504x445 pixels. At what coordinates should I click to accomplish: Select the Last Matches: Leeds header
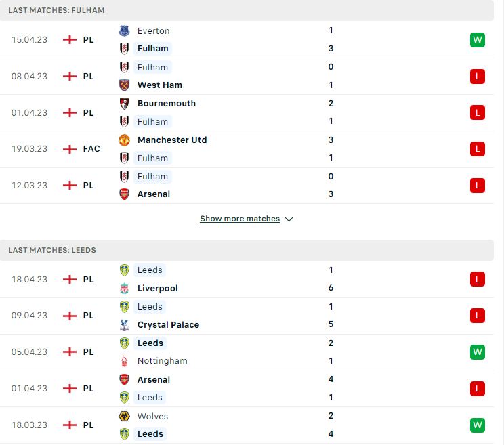coord(52,250)
